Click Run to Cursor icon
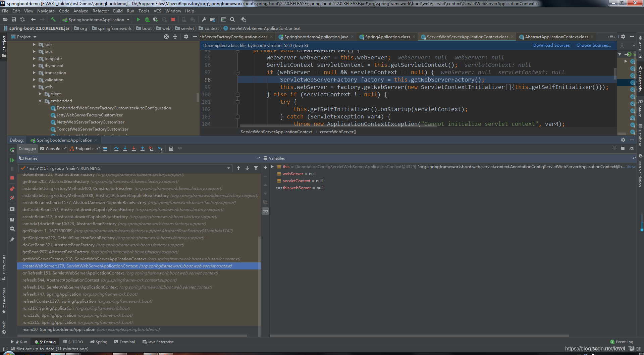The width and height of the screenshot is (644, 355). click(x=160, y=149)
